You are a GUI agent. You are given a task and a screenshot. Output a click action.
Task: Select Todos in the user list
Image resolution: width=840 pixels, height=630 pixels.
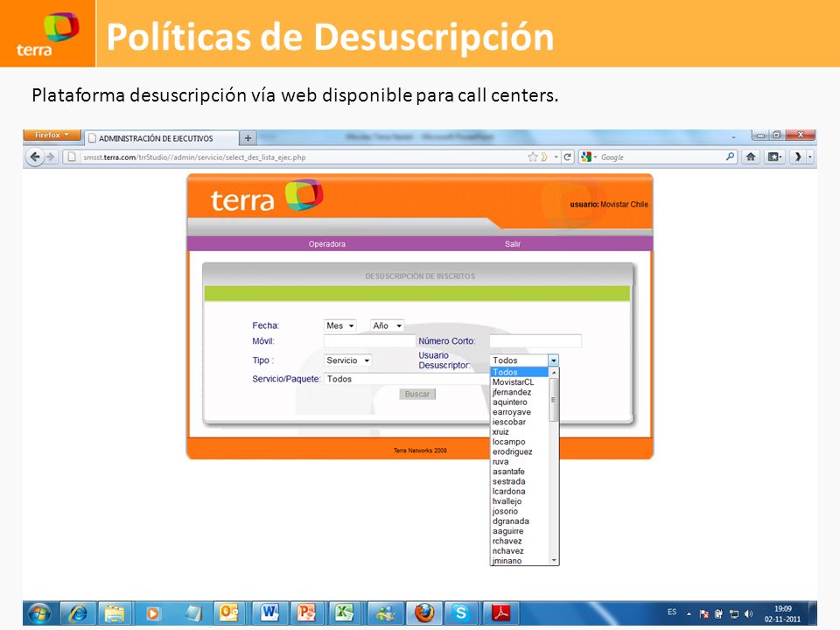[520, 373]
